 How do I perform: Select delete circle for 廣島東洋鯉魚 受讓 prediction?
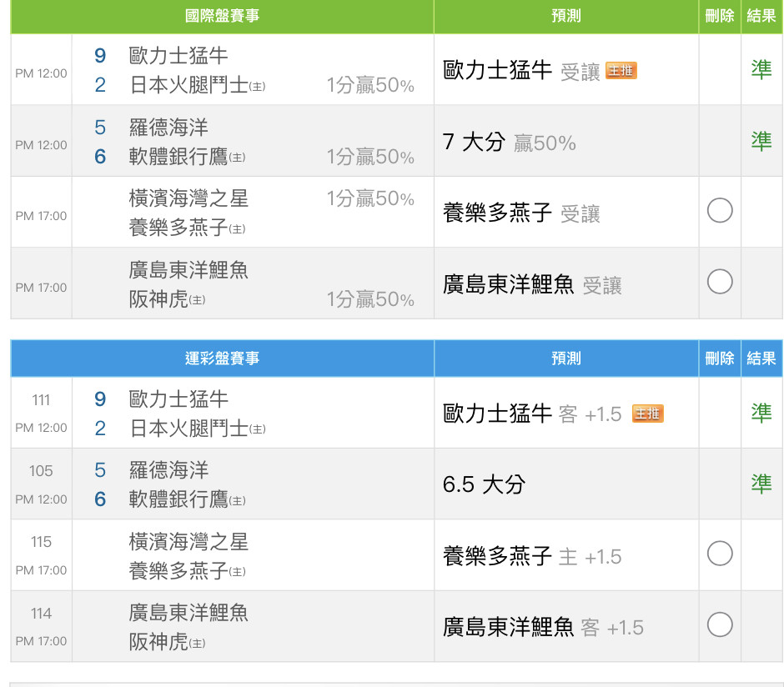[x=720, y=281]
